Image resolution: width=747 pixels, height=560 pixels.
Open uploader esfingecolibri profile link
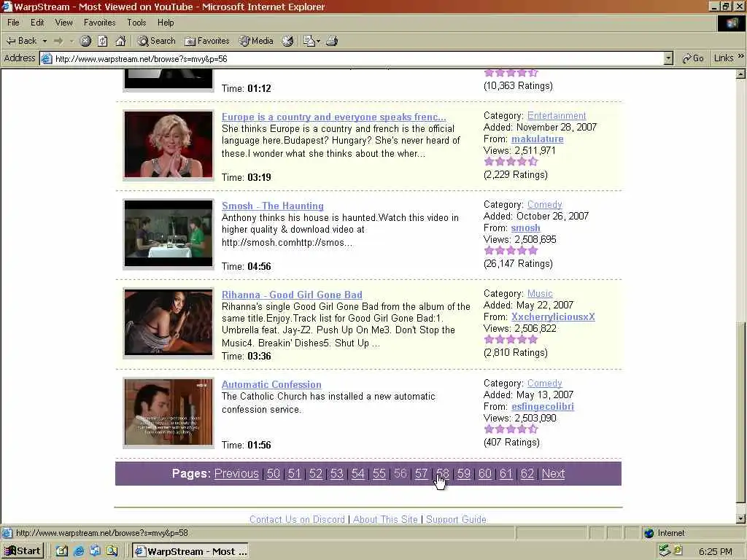[x=543, y=407]
